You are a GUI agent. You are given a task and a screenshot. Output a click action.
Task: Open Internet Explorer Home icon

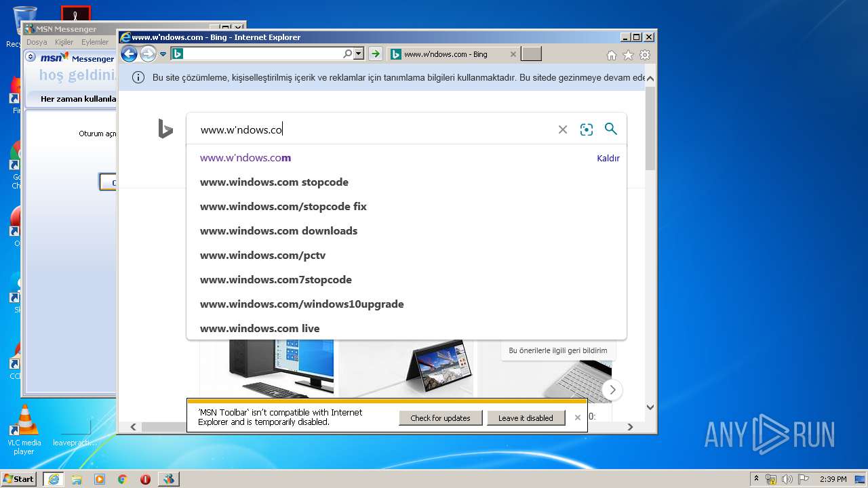pos(612,55)
